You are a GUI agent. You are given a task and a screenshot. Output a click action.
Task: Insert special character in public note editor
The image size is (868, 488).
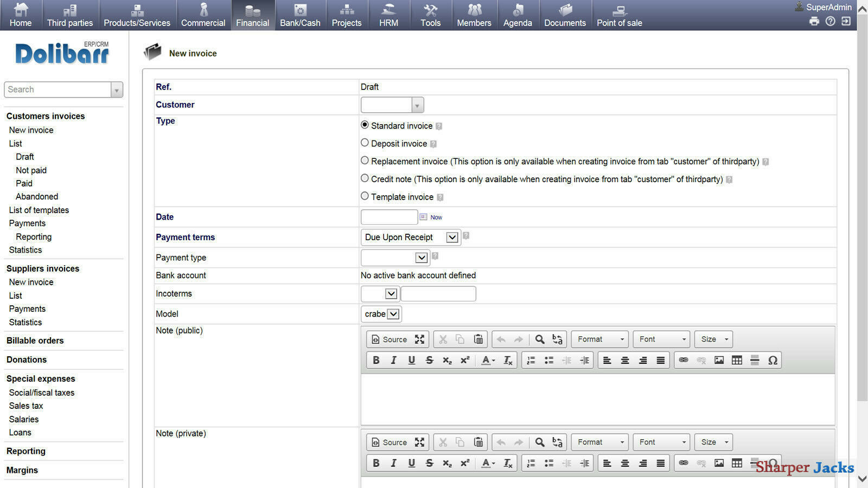point(773,360)
